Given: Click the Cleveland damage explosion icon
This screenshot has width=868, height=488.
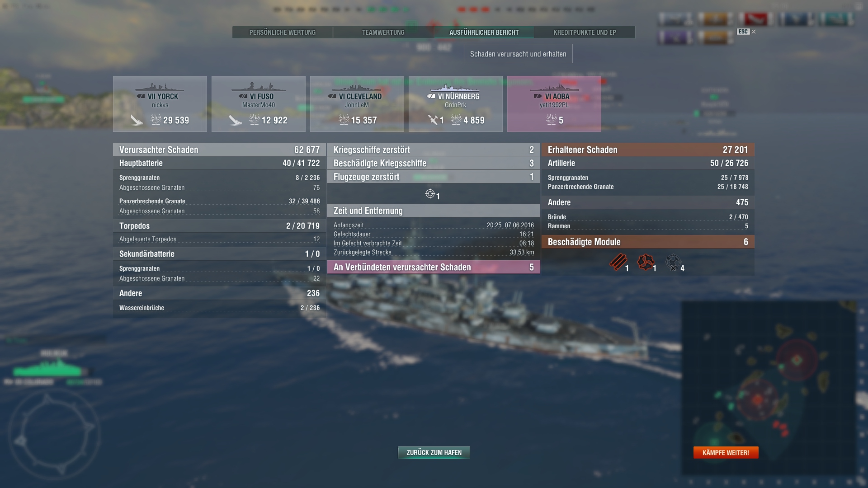Looking at the screenshot, I should [x=344, y=119].
